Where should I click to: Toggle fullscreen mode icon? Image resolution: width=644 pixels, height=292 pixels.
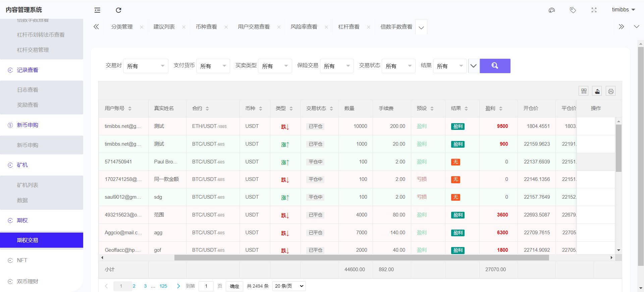[594, 10]
